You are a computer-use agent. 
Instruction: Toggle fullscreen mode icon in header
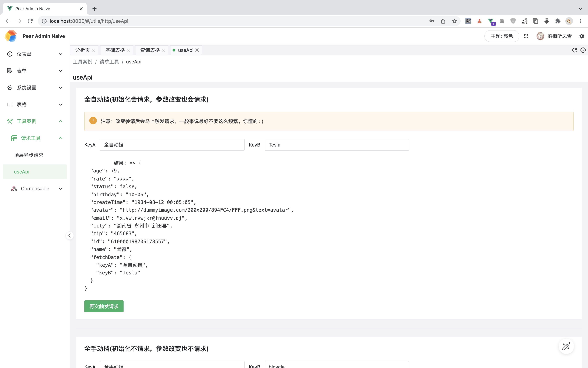coord(526,36)
